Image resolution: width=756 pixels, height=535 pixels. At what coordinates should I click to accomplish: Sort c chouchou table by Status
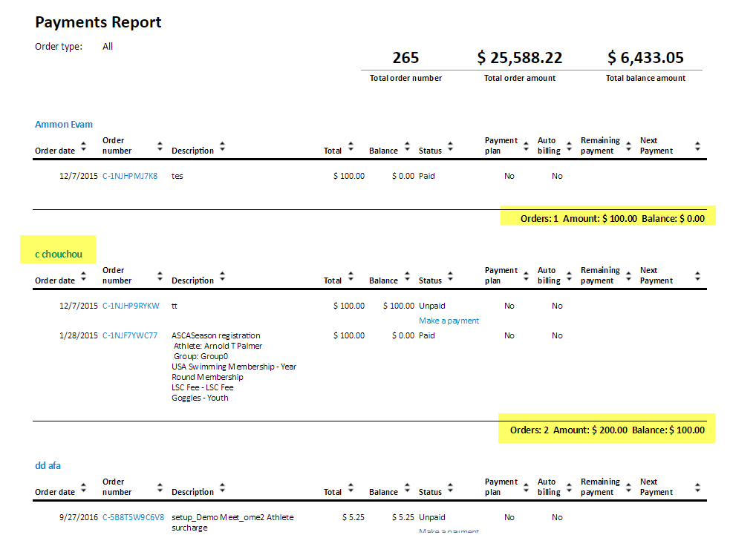[x=450, y=277]
